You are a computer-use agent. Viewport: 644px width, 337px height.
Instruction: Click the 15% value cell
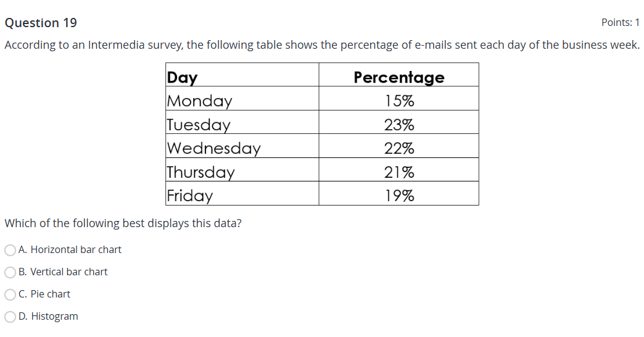(398, 101)
